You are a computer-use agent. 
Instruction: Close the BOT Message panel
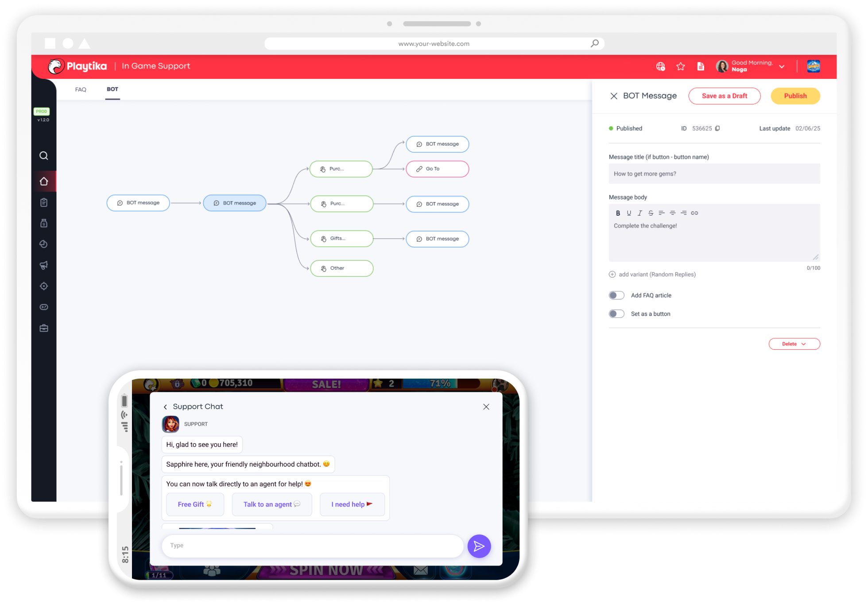click(614, 96)
